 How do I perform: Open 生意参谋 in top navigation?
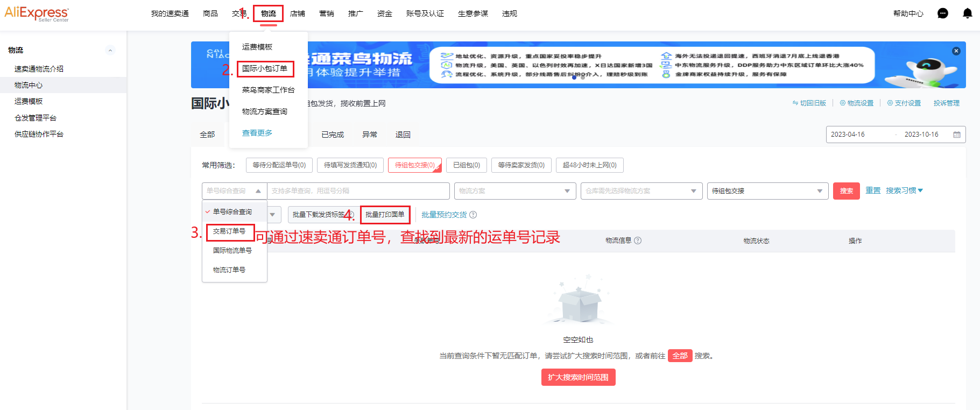(473, 13)
